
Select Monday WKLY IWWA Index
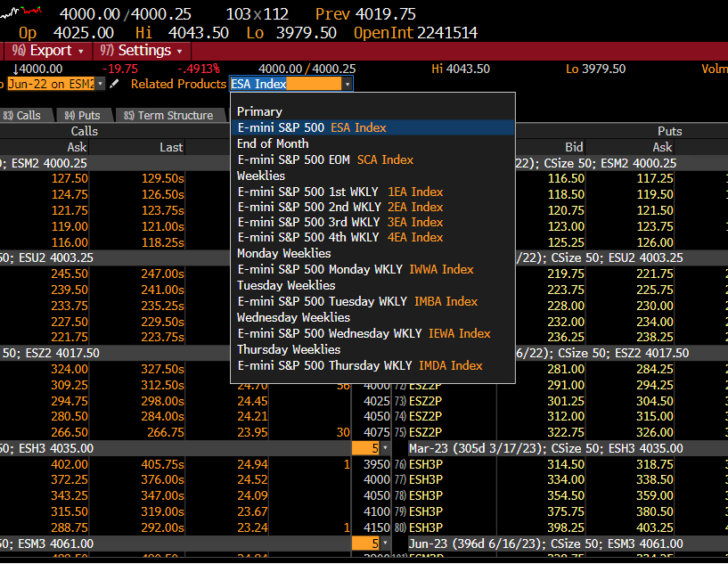point(355,269)
